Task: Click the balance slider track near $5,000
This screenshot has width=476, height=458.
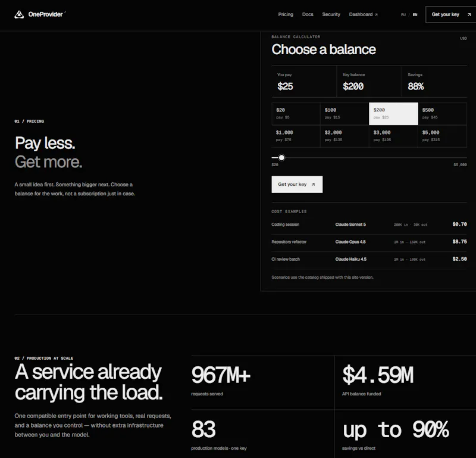Action: pos(465,157)
